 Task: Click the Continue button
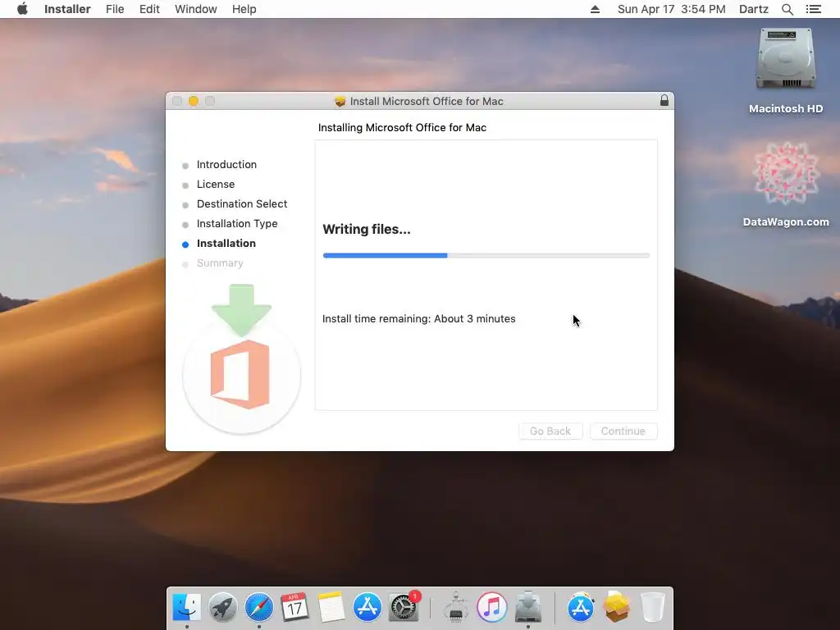[x=623, y=431]
